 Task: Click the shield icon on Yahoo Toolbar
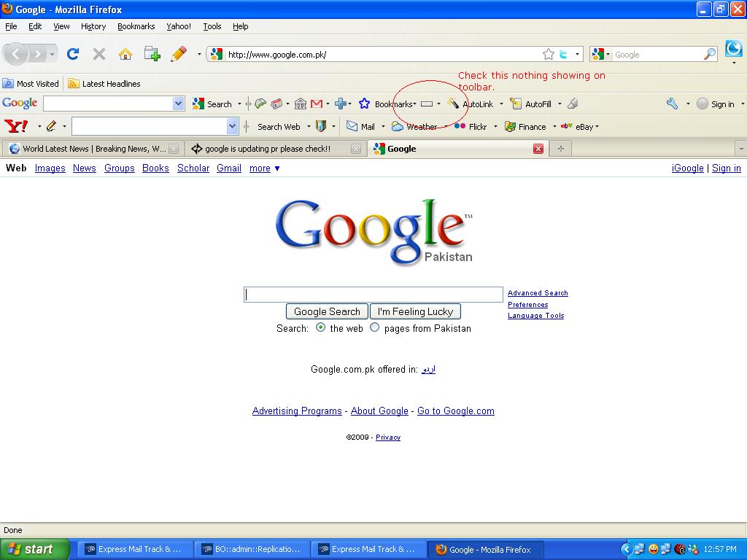pyautogui.click(x=321, y=126)
